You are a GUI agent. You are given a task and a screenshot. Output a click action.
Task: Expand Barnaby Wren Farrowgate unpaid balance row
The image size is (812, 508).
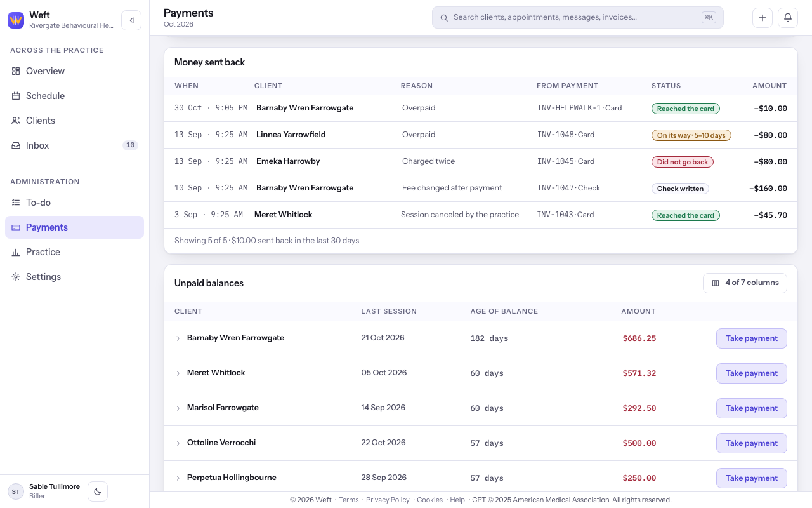[178, 338]
